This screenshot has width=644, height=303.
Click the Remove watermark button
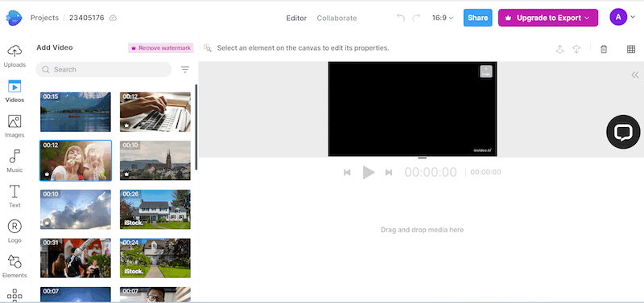pos(161,48)
